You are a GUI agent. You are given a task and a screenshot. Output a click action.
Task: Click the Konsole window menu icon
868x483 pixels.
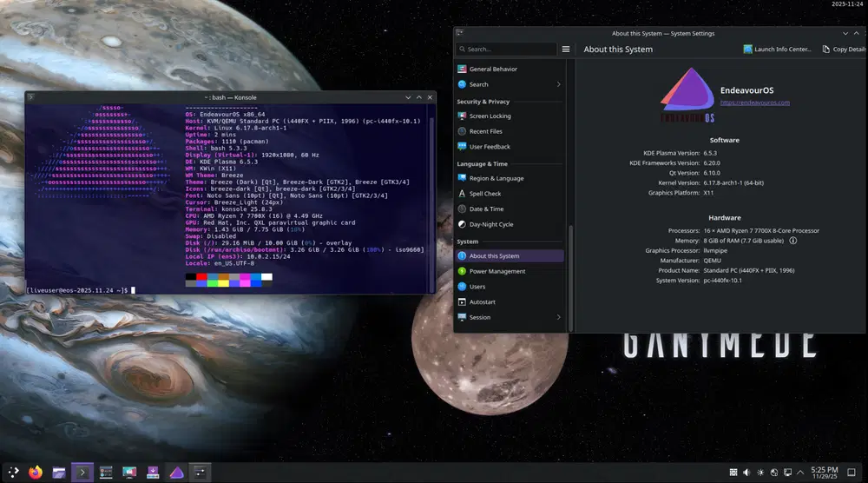[x=31, y=97]
